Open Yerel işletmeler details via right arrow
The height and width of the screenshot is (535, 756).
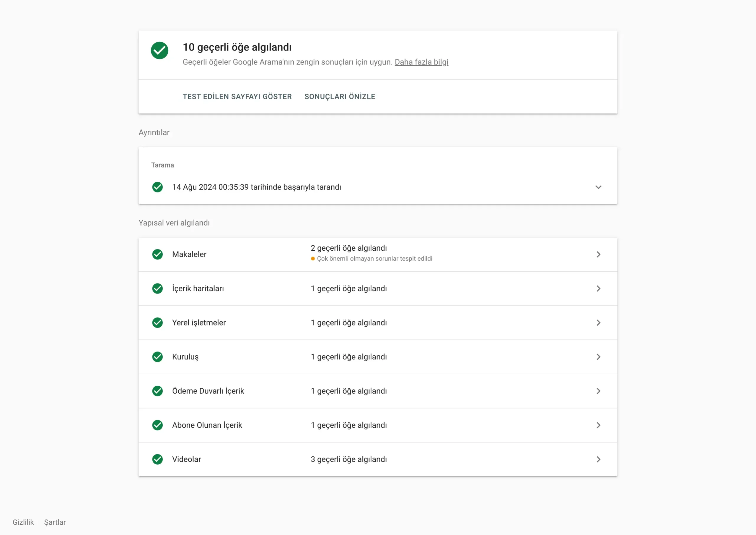click(x=599, y=322)
